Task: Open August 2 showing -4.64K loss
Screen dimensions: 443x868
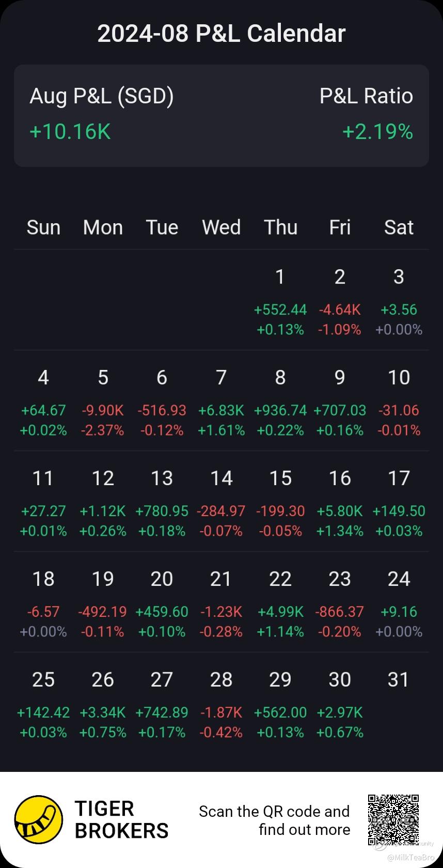Action: click(339, 302)
